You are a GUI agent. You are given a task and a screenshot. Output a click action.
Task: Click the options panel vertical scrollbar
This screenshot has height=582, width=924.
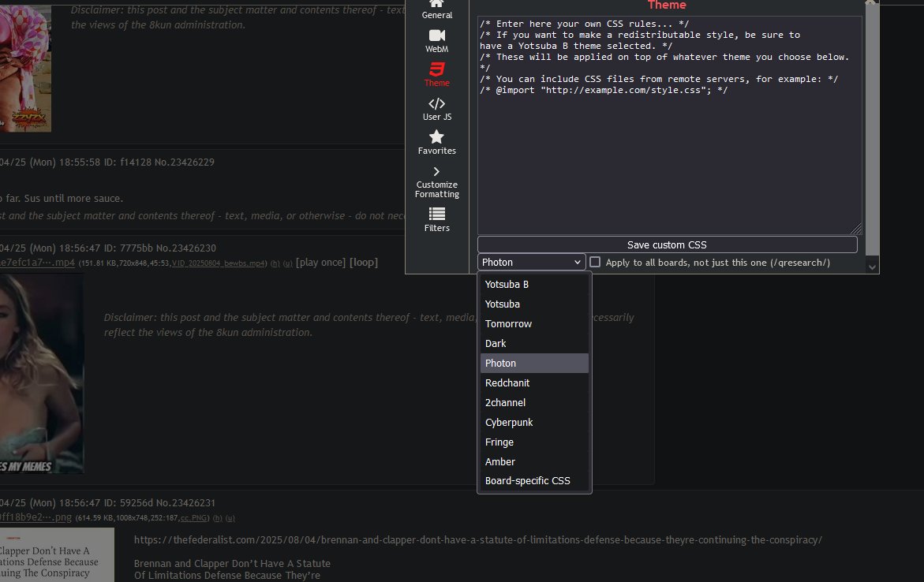[872, 129]
